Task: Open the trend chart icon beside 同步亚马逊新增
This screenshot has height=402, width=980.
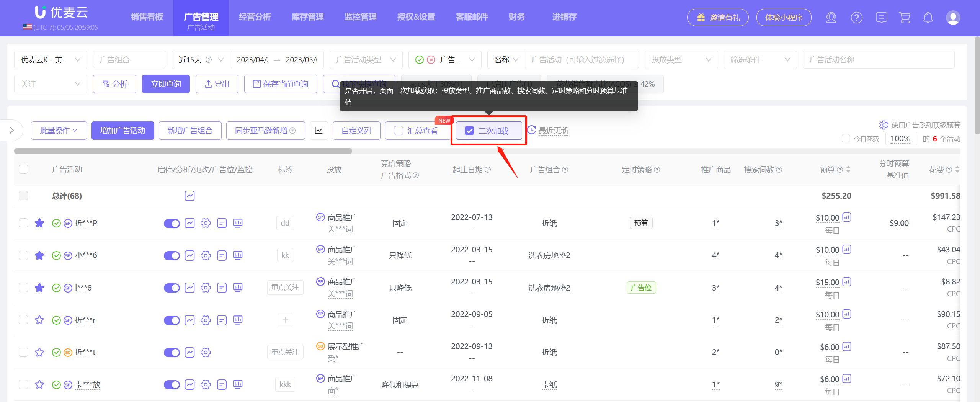Action: coord(319,130)
